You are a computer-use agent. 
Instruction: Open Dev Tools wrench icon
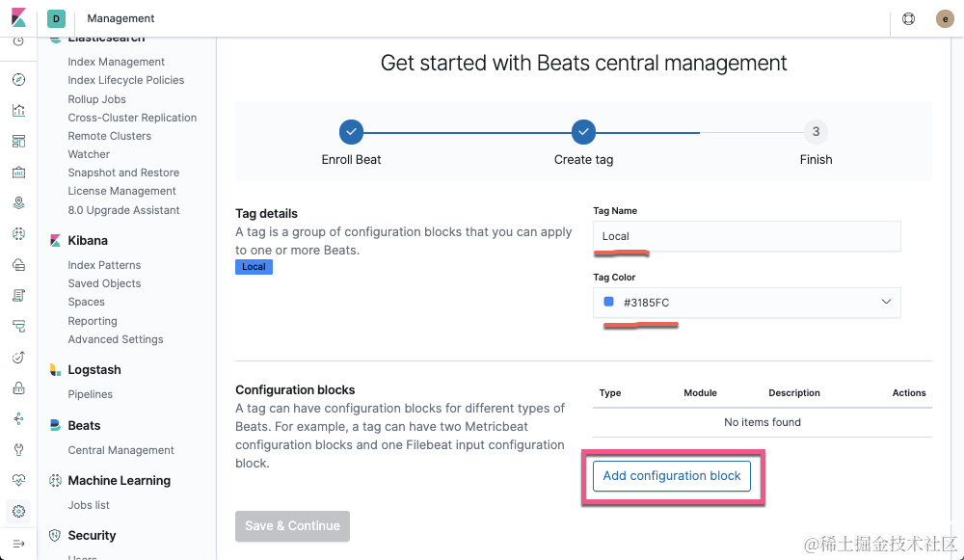[18, 449]
